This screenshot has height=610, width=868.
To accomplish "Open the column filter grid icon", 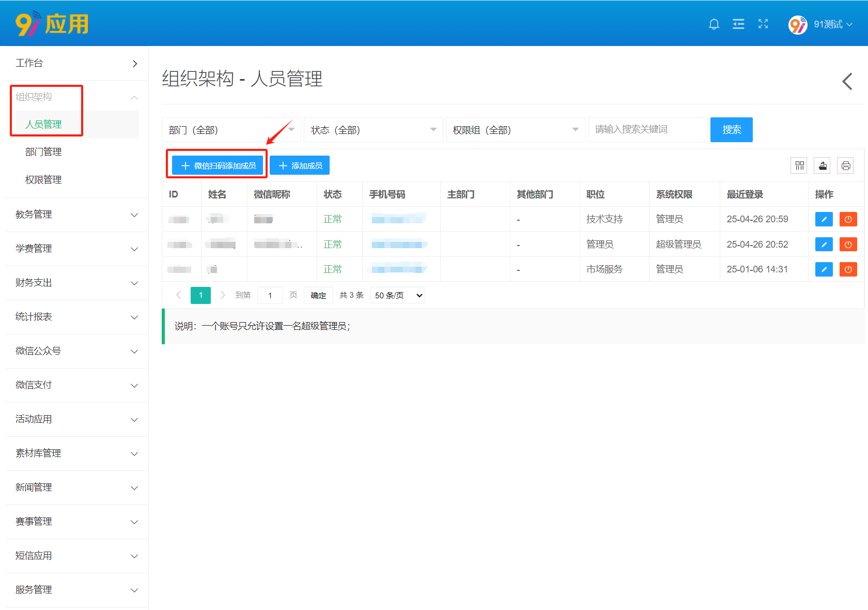I will click(799, 165).
